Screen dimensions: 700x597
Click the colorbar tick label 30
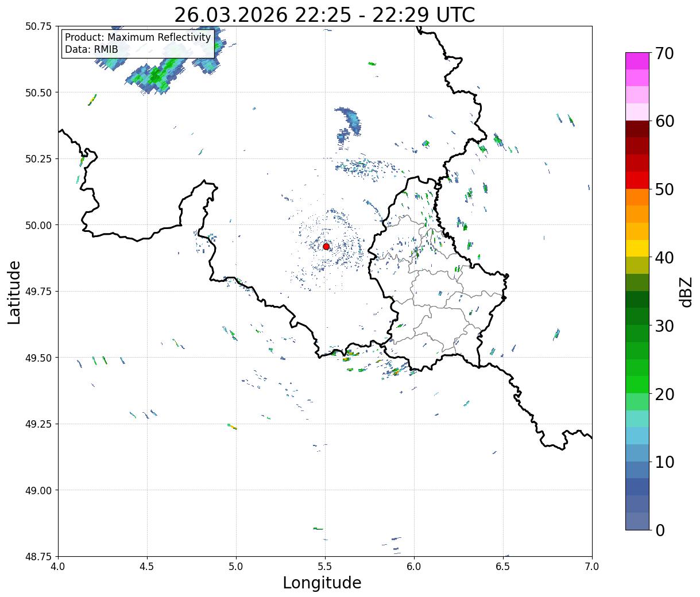coord(664,325)
